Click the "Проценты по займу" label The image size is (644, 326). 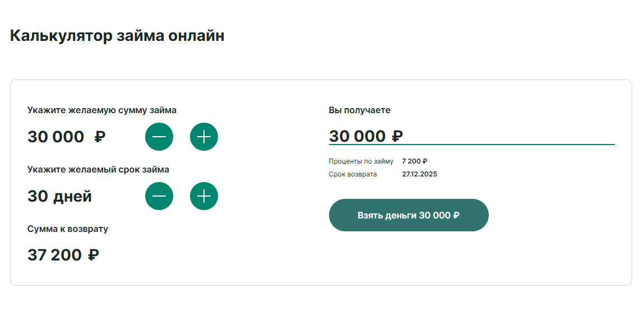(361, 161)
